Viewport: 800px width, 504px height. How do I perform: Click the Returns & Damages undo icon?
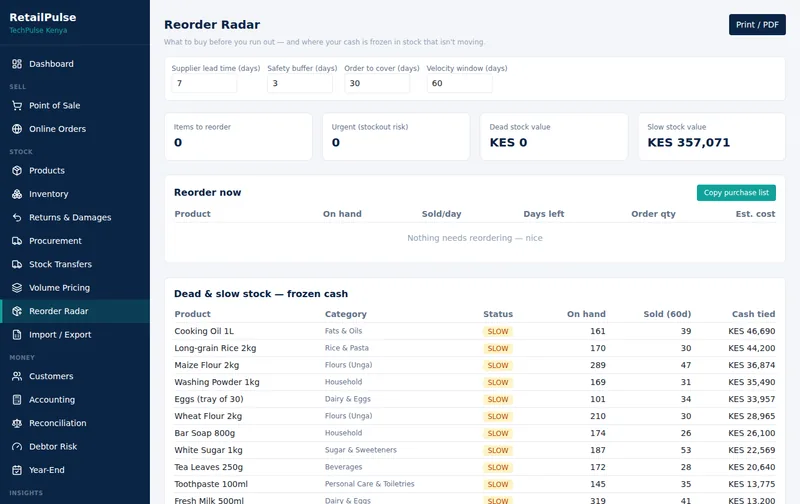[x=17, y=217]
